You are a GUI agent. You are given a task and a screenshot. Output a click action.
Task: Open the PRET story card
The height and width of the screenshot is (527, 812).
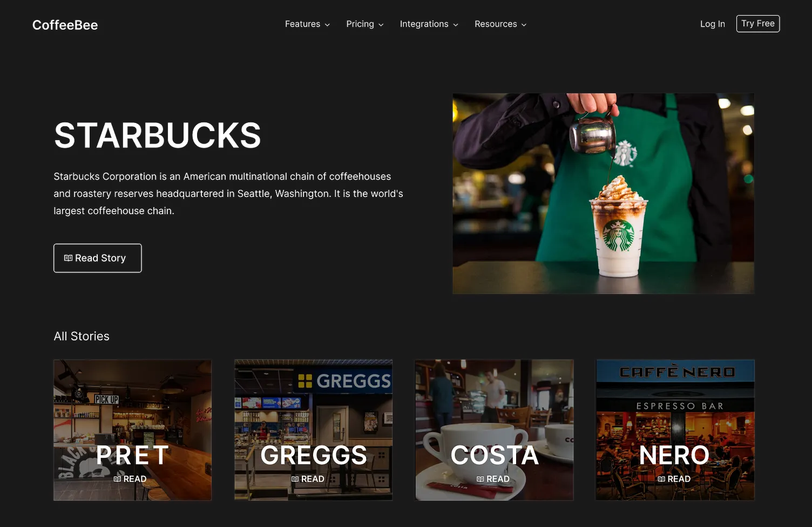tap(133, 430)
